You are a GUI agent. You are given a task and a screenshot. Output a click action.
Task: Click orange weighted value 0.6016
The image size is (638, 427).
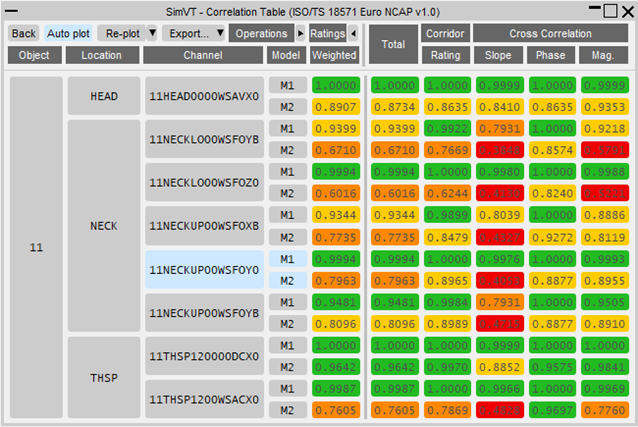pyautogui.click(x=336, y=193)
